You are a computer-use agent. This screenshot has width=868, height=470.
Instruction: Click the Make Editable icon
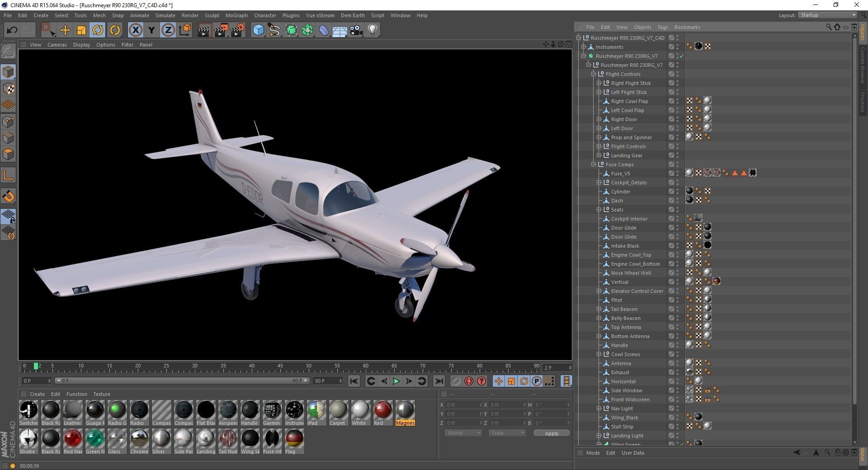8,51
